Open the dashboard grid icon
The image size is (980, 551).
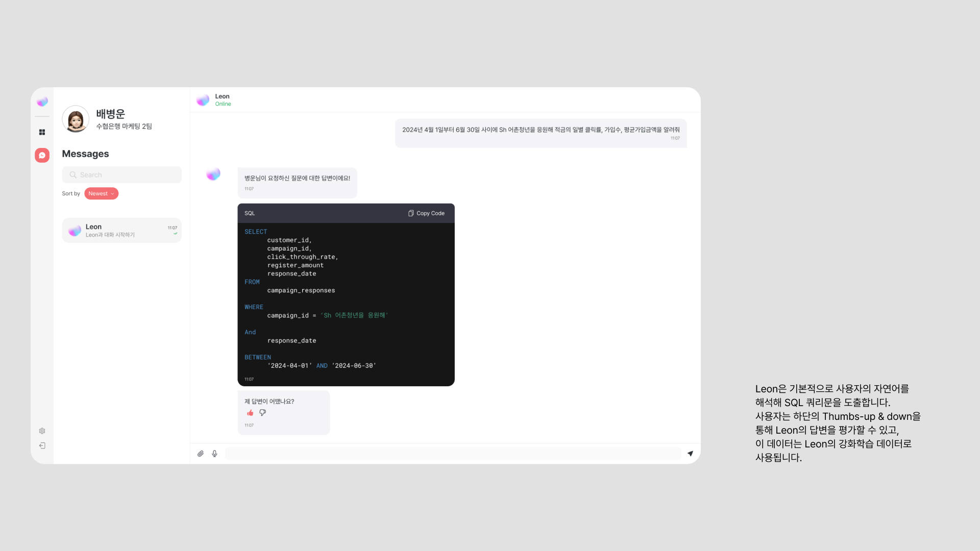pos(42,132)
